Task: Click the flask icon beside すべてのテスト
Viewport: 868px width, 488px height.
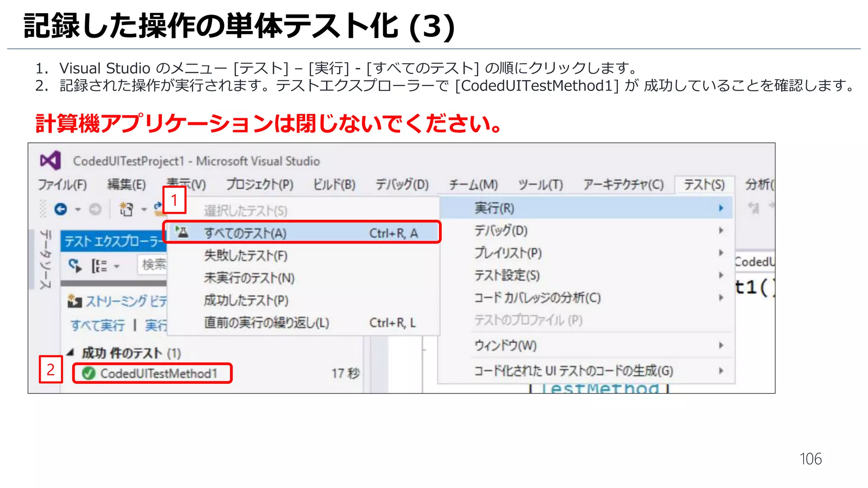Action: click(x=182, y=232)
